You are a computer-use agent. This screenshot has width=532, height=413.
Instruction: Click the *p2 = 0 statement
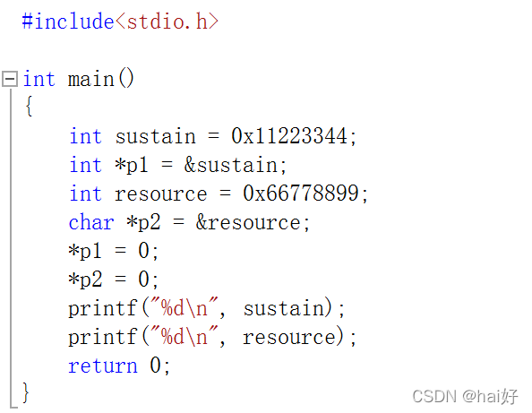[113, 280]
